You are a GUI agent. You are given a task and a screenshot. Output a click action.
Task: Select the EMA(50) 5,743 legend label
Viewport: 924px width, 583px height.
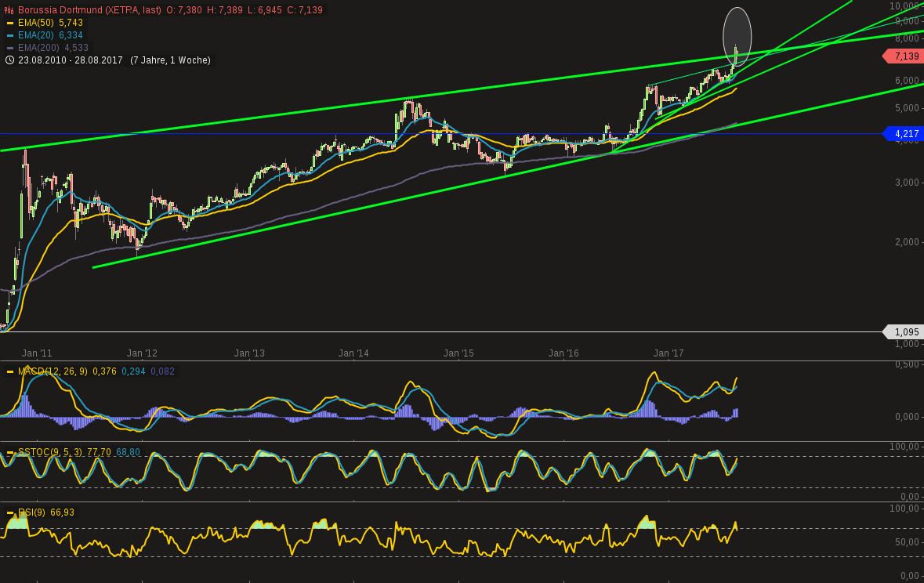point(51,23)
